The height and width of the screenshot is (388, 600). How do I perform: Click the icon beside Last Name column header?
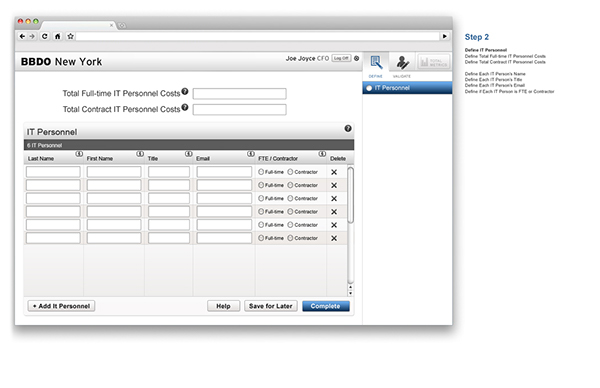(x=79, y=154)
